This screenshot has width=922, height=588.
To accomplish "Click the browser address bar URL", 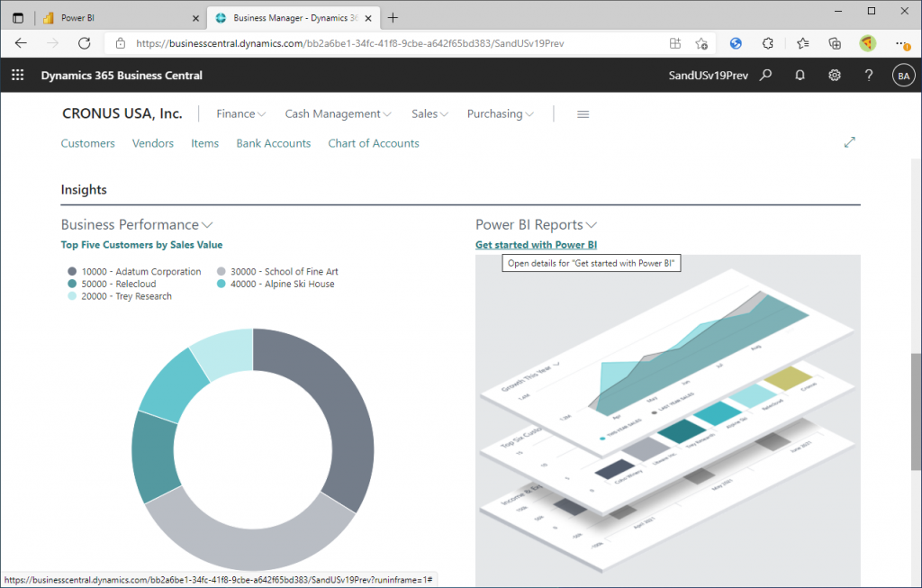I will pyautogui.click(x=350, y=43).
